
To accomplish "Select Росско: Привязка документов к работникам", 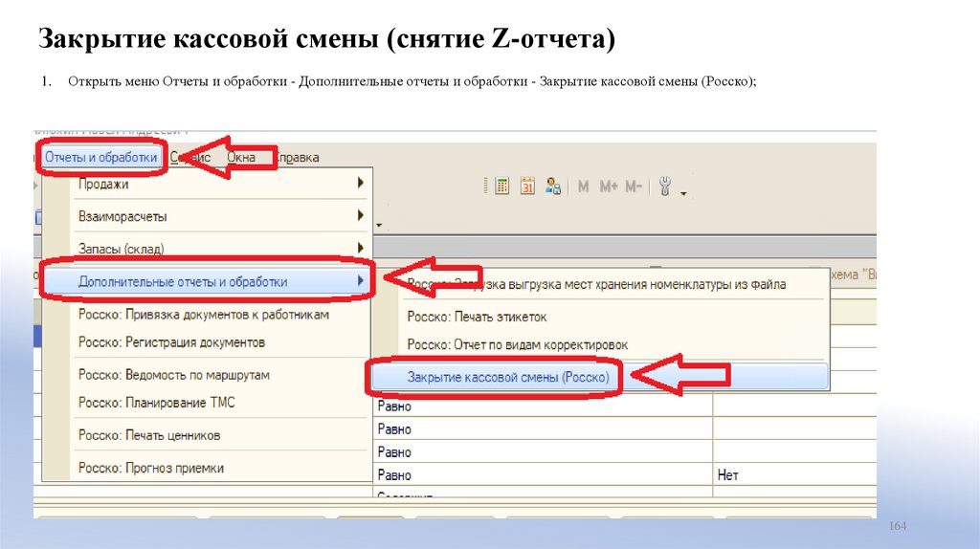I will [207, 314].
